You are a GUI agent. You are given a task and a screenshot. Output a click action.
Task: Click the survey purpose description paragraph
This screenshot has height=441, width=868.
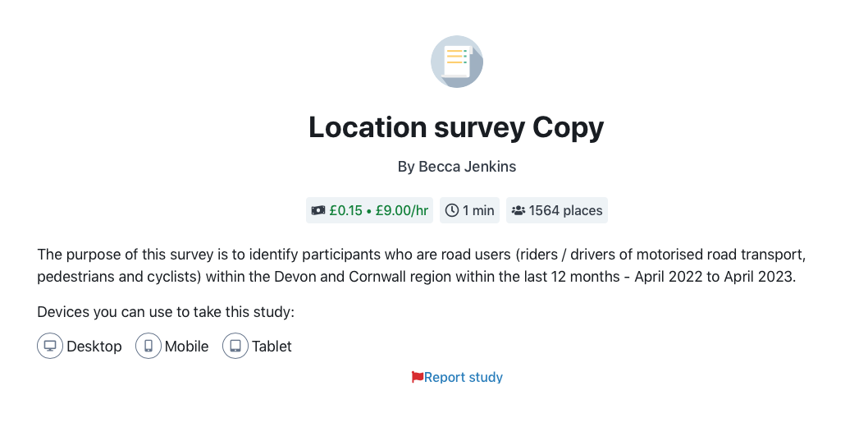(421, 265)
